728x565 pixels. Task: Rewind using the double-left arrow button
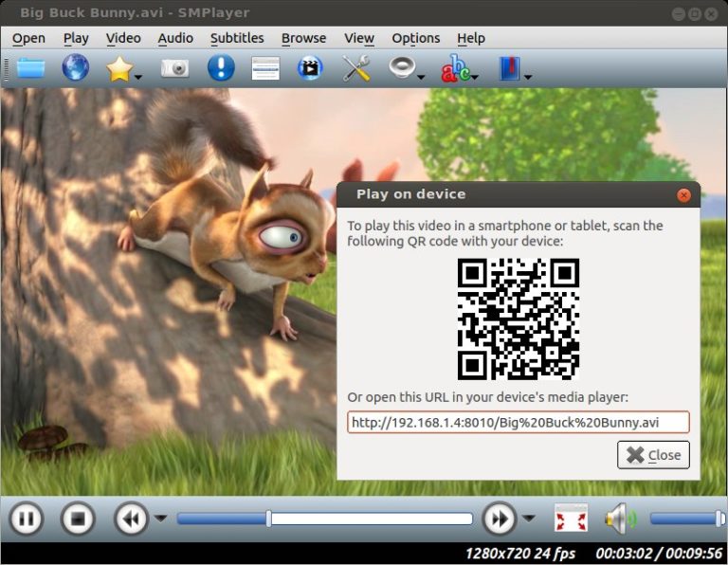[x=132, y=519]
